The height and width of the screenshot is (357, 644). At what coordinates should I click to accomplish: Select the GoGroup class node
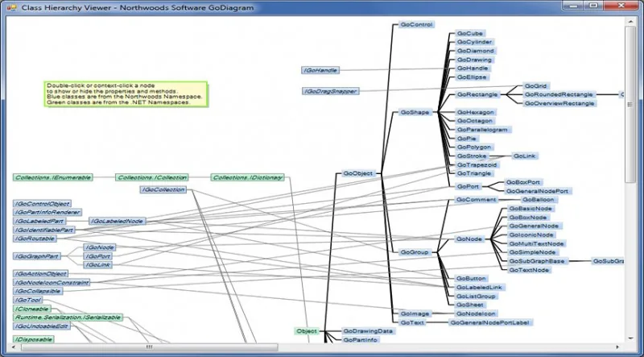(415, 252)
